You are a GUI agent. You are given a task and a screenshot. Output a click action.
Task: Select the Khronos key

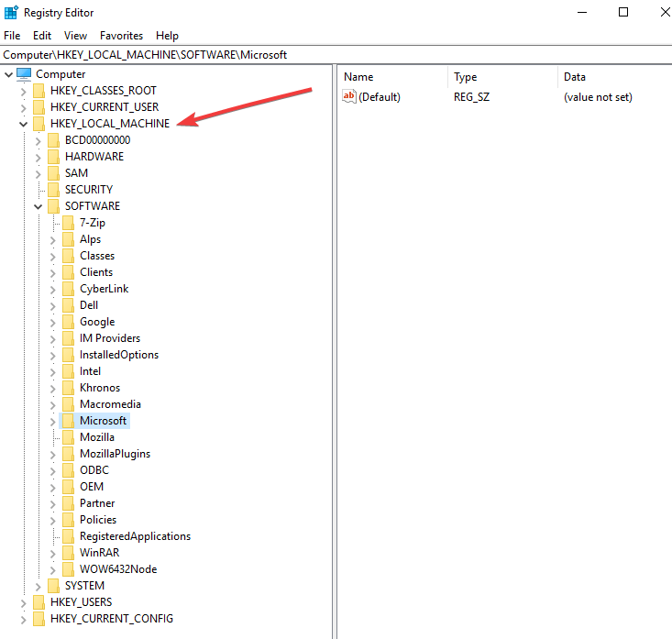(x=100, y=388)
